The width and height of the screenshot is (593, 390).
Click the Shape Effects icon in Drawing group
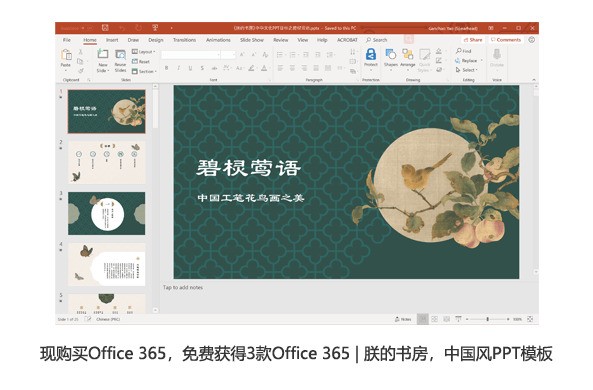[439, 70]
